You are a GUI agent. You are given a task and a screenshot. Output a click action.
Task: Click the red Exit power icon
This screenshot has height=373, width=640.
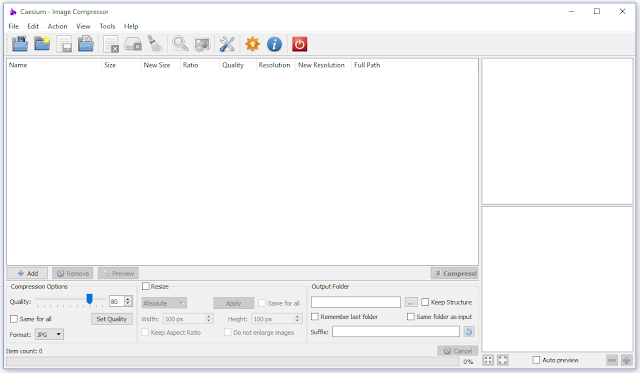pyautogui.click(x=300, y=44)
